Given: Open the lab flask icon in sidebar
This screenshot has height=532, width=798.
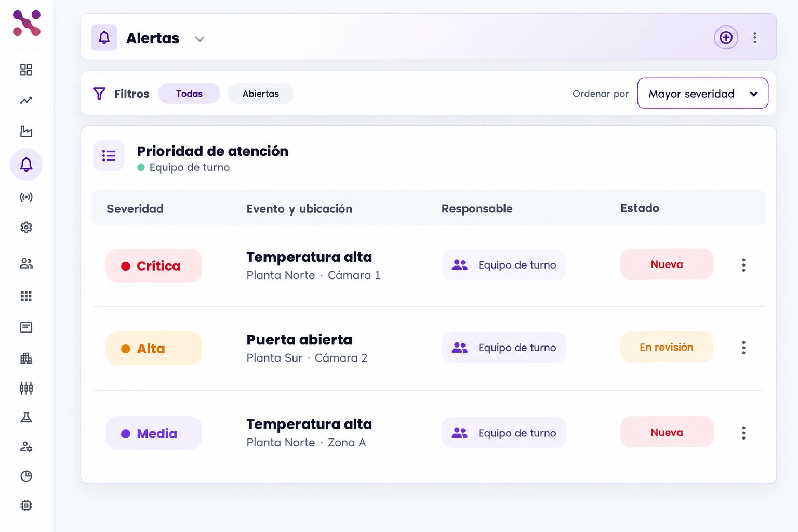Looking at the screenshot, I should [26, 417].
